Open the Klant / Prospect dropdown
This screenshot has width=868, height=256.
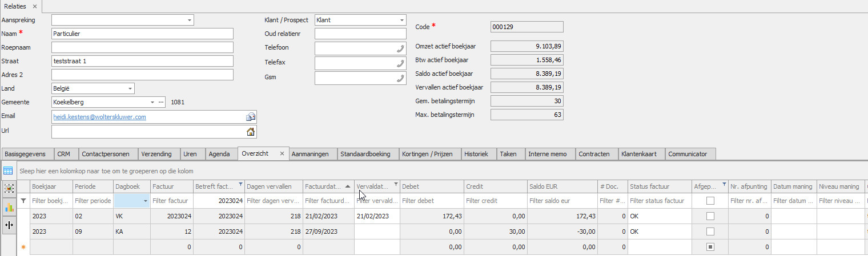tap(401, 20)
